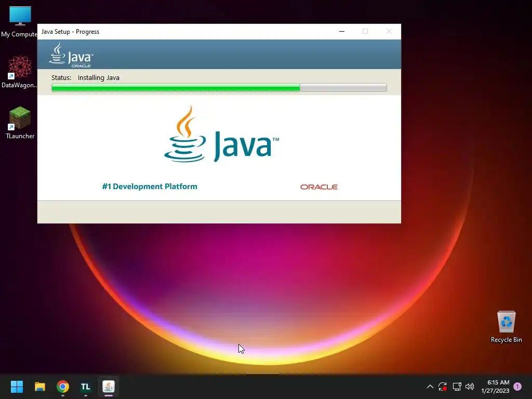Click the red ORACLE logo text

[x=319, y=187]
